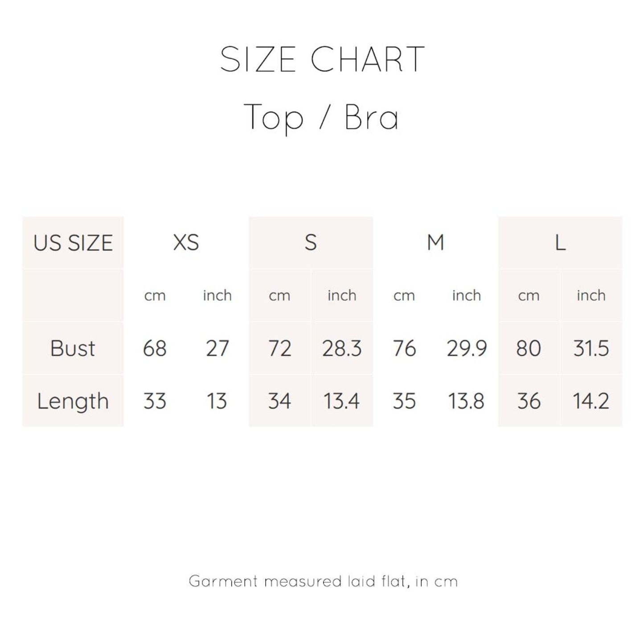
Task: Click the Bust row label
Action: pyautogui.click(x=73, y=348)
